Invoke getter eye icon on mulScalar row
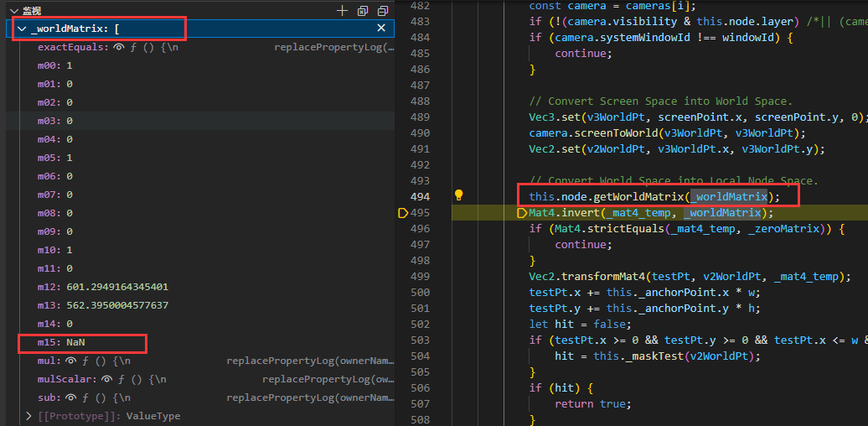Viewport: 868px width, 426px height. 106,379
